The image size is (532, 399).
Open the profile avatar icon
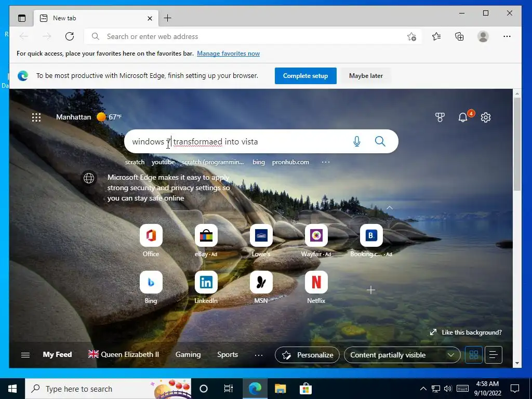click(483, 36)
